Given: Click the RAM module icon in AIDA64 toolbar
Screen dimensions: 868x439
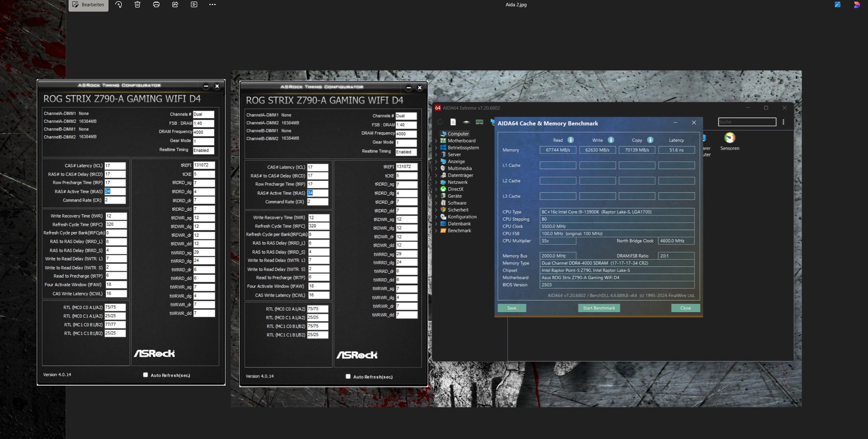Looking at the screenshot, I should click(x=480, y=122).
